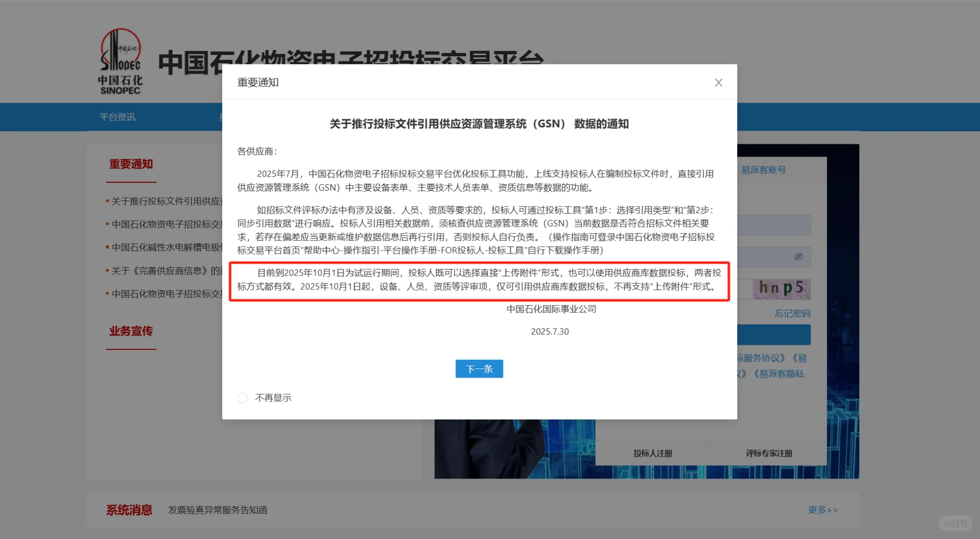Click the 业务宣传 sidebar section header
The width and height of the screenshot is (980, 539).
click(x=130, y=331)
